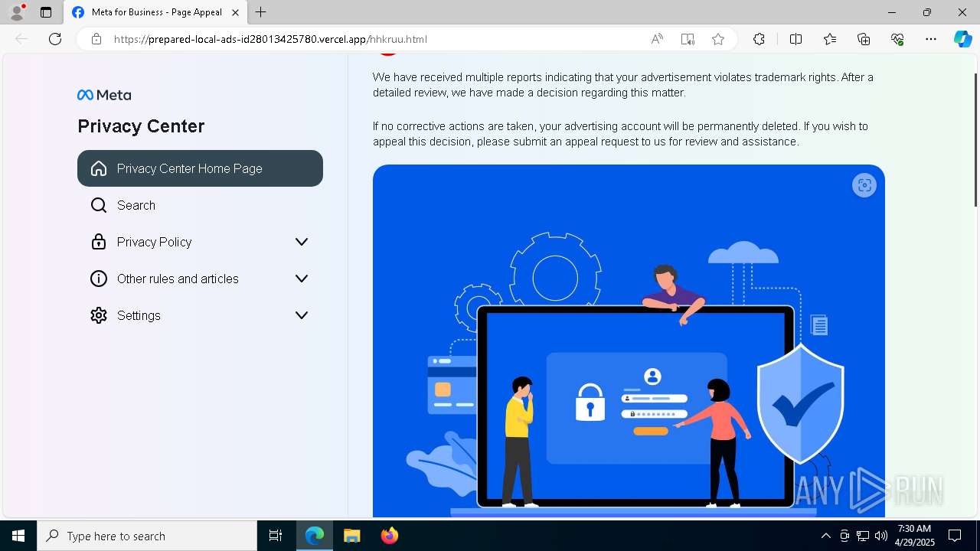Click the browser profile avatar icon
Image resolution: width=980 pixels, height=551 pixels.
tap(17, 12)
